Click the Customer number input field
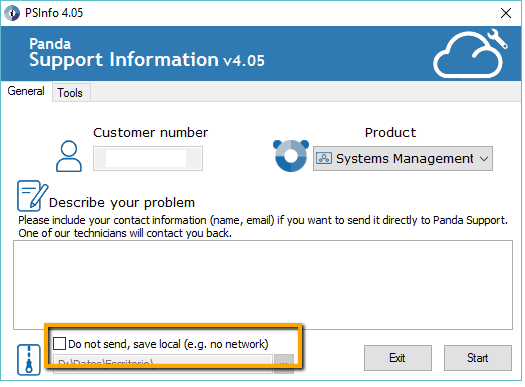 (148, 158)
